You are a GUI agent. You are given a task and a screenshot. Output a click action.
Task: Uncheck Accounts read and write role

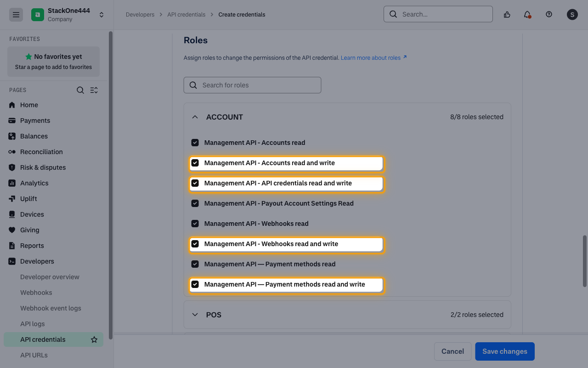[x=195, y=163]
